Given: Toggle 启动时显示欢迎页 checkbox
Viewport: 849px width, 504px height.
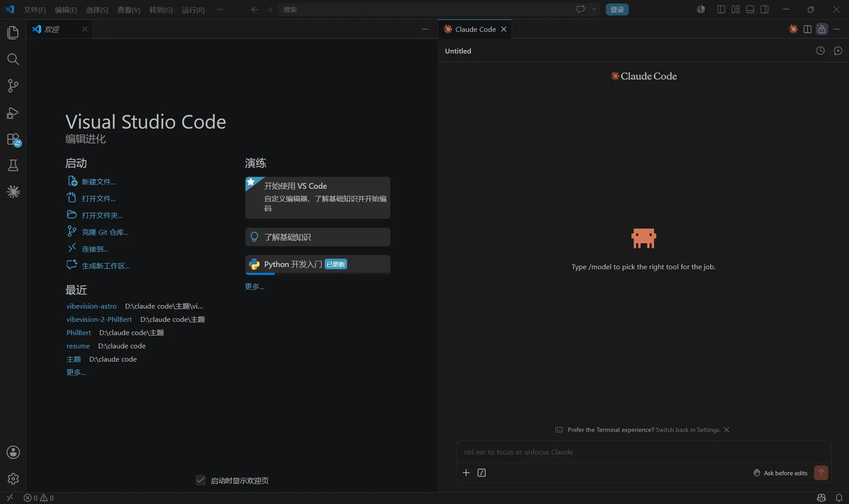Looking at the screenshot, I should pos(201,480).
